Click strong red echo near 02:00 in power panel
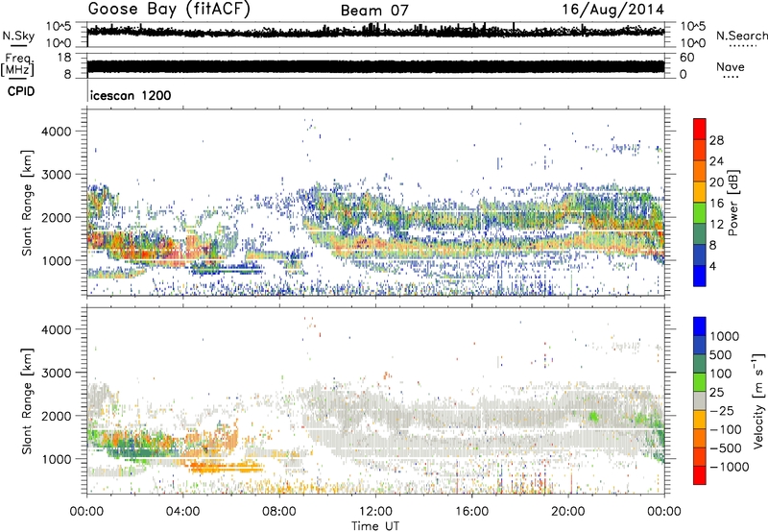768x532 pixels. tap(137, 248)
